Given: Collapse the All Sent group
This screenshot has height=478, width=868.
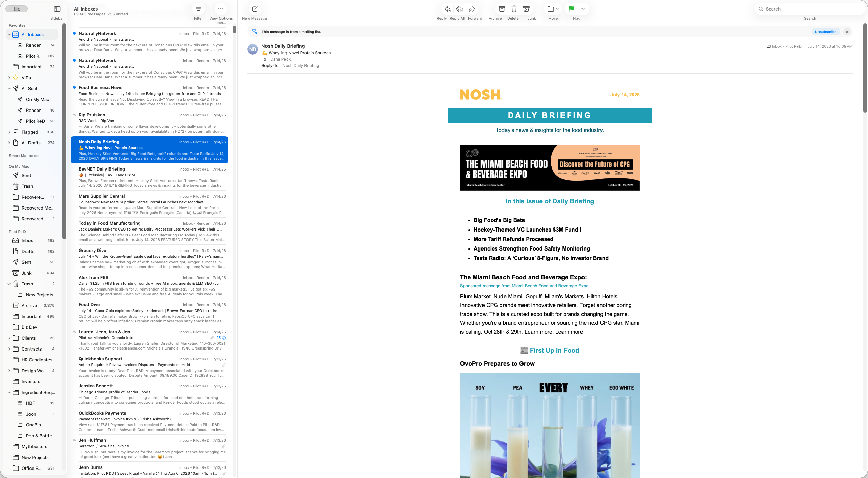Looking at the screenshot, I should (9, 88).
